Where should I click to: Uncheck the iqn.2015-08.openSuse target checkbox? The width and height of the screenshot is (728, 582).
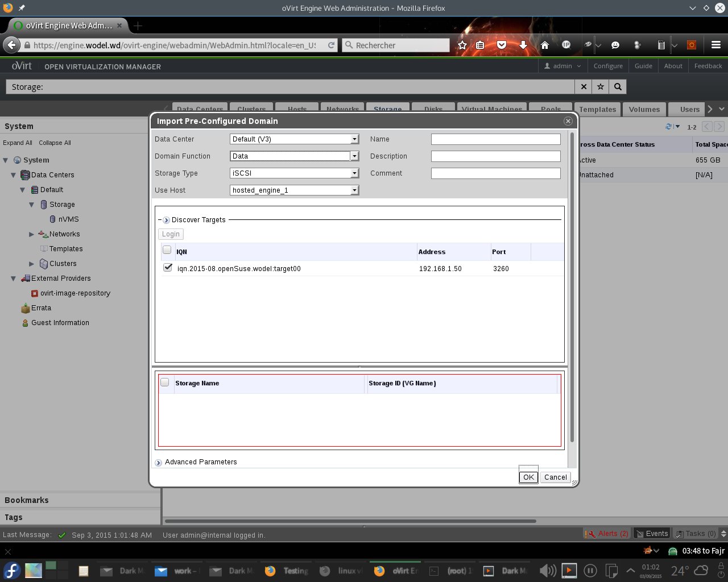[x=168, y=268]
